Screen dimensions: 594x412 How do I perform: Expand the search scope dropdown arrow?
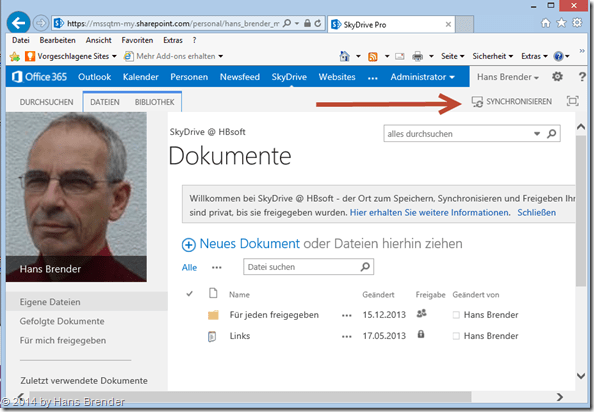tap(537, 134)
